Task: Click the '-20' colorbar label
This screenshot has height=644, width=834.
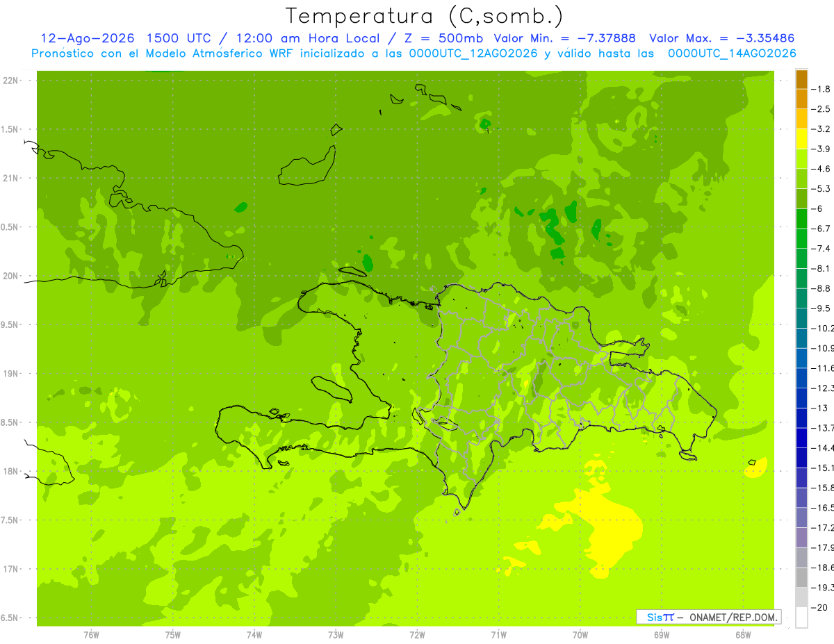Action: coord(820,607)
